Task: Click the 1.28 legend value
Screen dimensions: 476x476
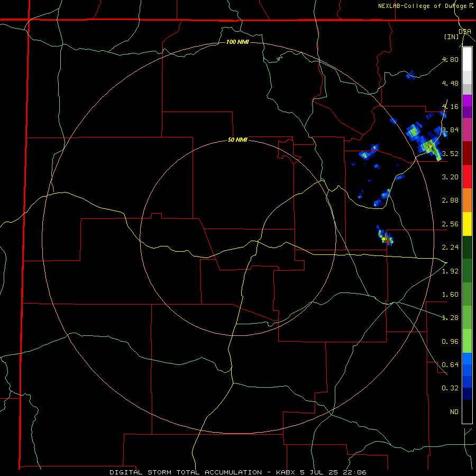Action: click(450, 318)
